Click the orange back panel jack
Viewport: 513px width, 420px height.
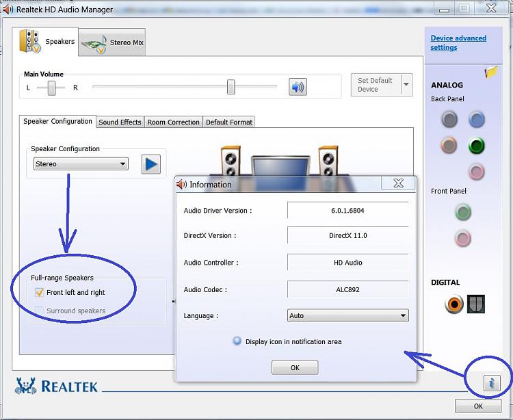click(449, 145)
